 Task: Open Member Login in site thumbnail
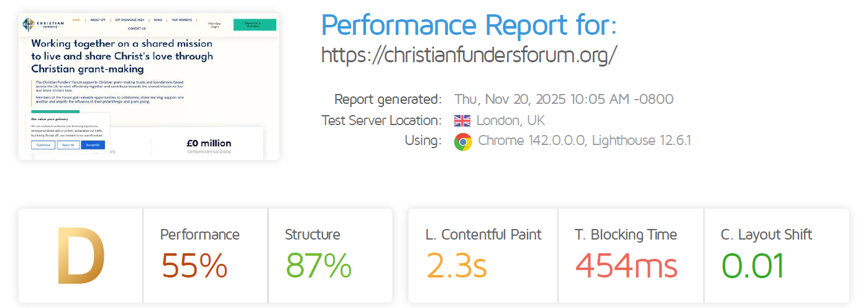tap(214, 25)
